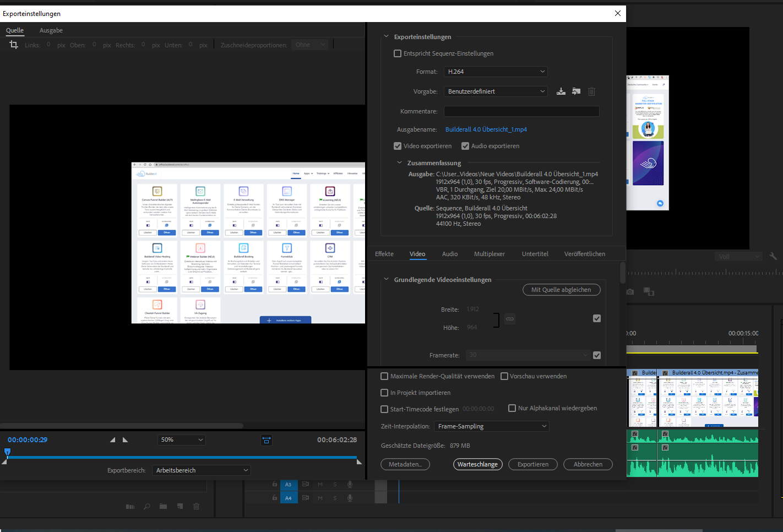
Task: Click sync lock icon on track A3
Action: pyautogui.click(x=305, y=484)
